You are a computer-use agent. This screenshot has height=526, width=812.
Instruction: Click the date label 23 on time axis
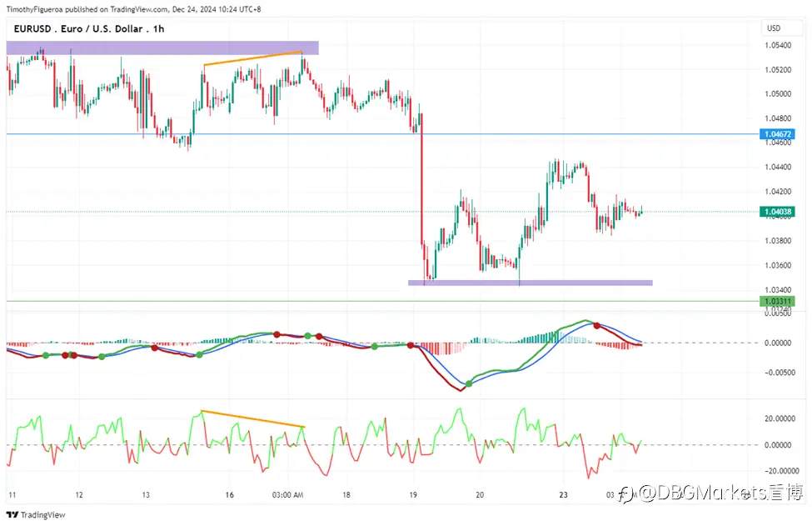[x=564, y=495]
